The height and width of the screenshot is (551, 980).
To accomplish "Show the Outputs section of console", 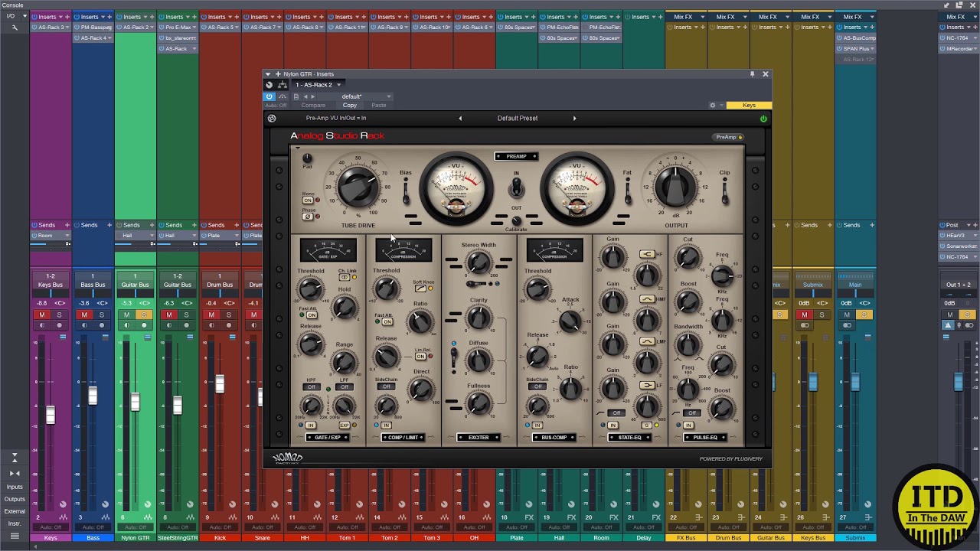I will coord(15,499).
